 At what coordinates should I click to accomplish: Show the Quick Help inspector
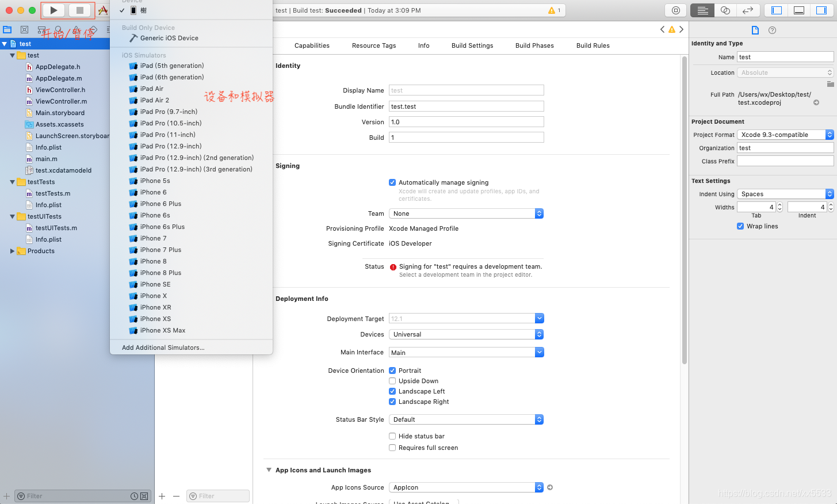click(x=773, y=30)
